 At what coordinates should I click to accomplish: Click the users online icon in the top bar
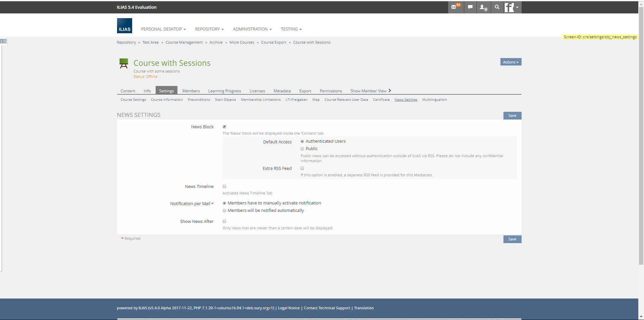point(483,7)
